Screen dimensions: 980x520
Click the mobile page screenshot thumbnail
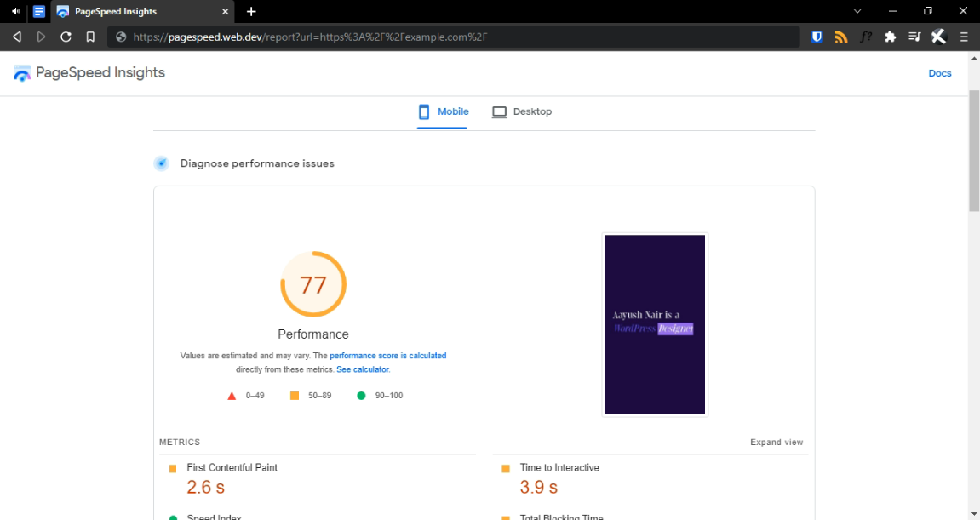point(654,324)
